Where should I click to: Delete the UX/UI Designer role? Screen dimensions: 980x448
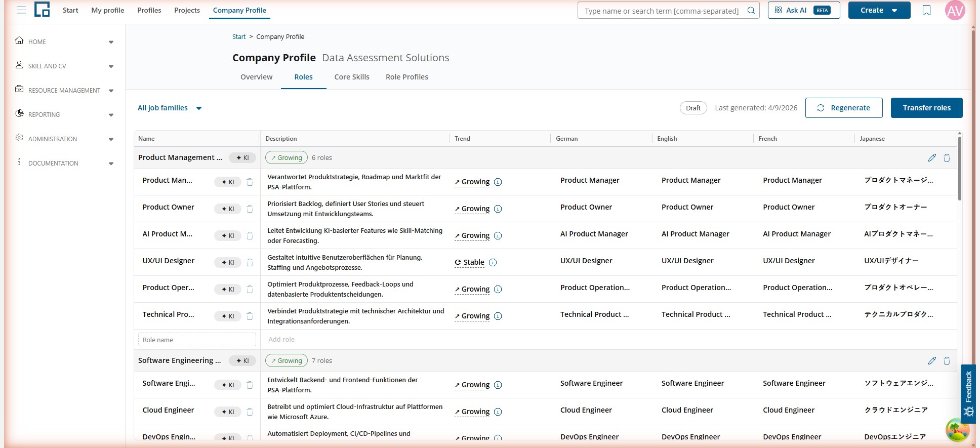coord(250,262)
